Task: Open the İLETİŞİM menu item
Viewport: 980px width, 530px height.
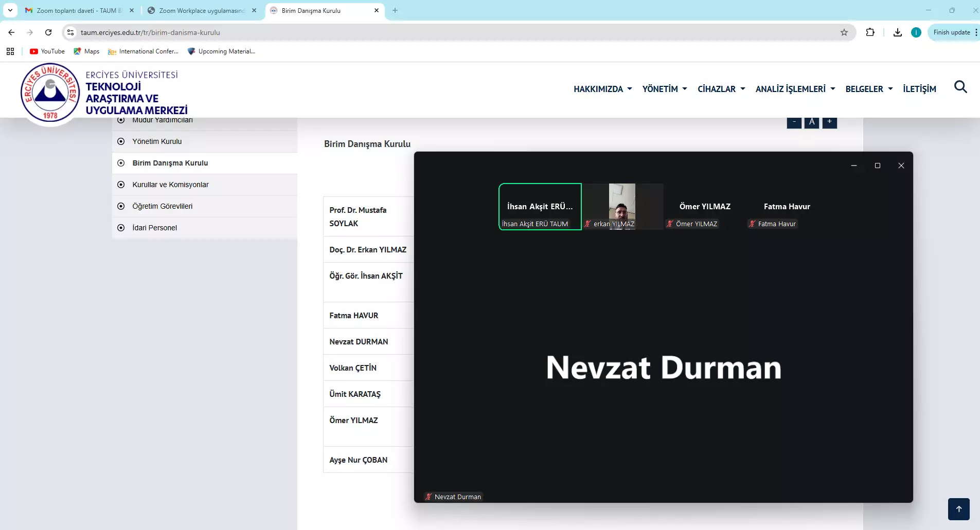Action: (919, 89)
